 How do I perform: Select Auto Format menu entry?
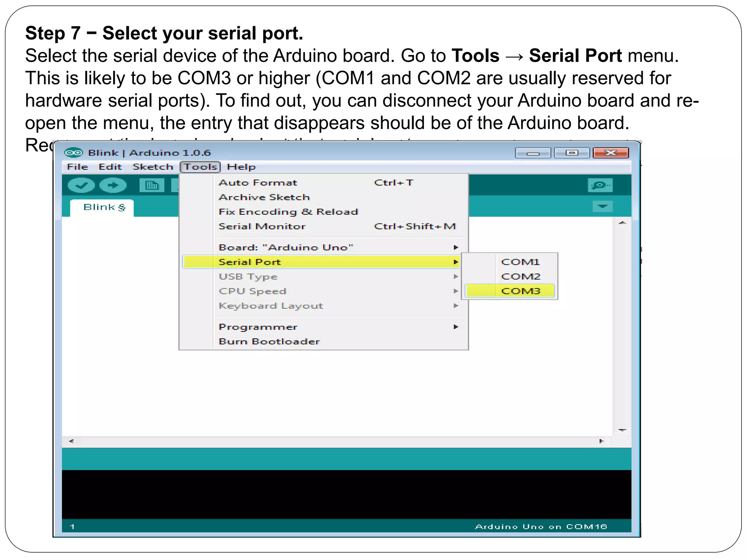[x=258, y=183]
